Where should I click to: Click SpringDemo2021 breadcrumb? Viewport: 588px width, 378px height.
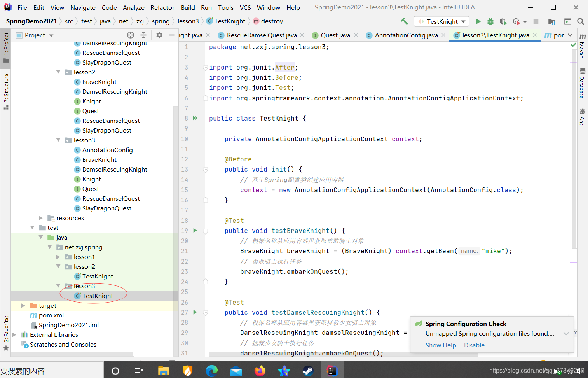pos(31,21)
